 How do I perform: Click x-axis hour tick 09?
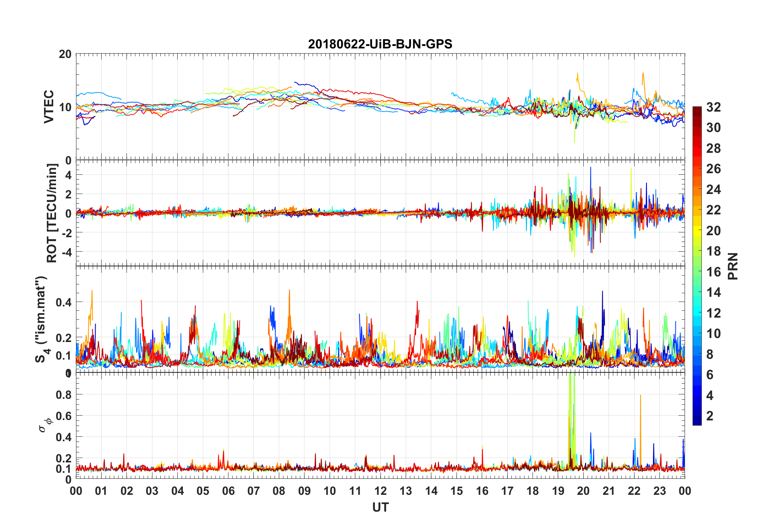pos(304,491)
